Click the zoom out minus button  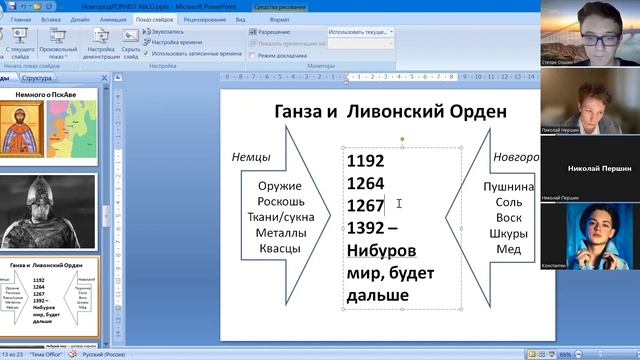[x=578, y=354]
